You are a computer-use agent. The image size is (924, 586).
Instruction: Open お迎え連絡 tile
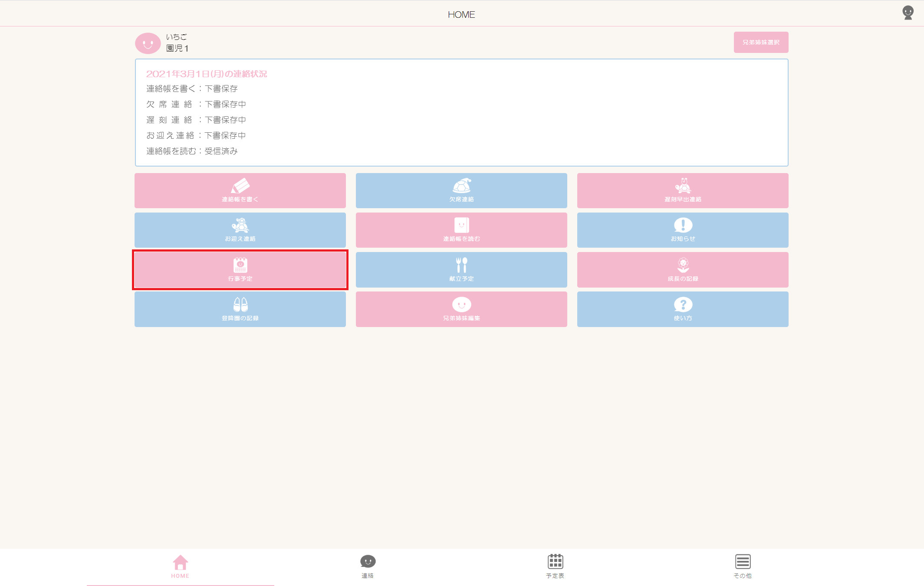tap(240, 230)
